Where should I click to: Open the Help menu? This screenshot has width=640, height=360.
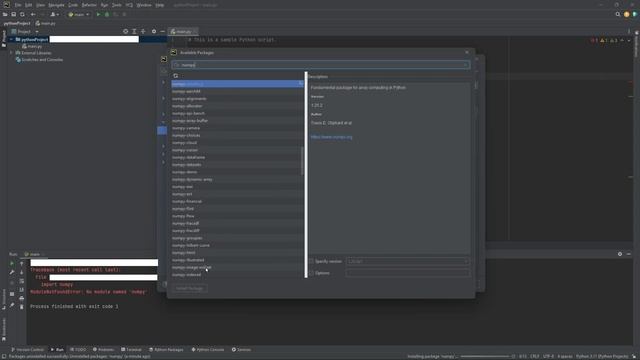pyautogui.click(x=160, y=5)
